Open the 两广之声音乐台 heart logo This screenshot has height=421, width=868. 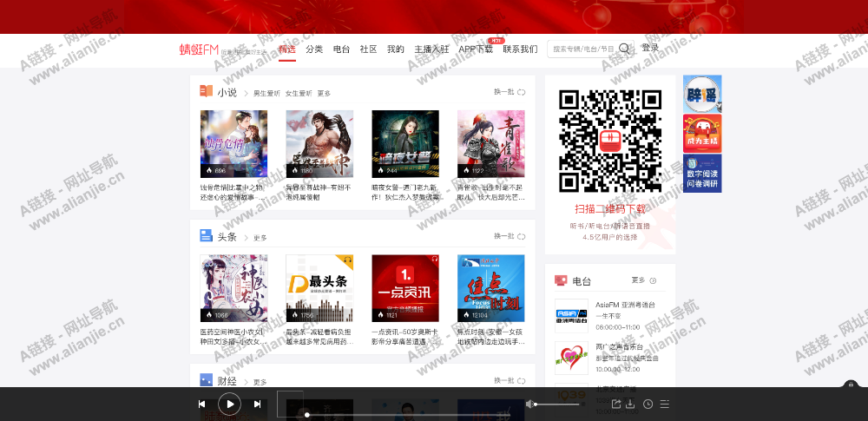click(571, 358)
